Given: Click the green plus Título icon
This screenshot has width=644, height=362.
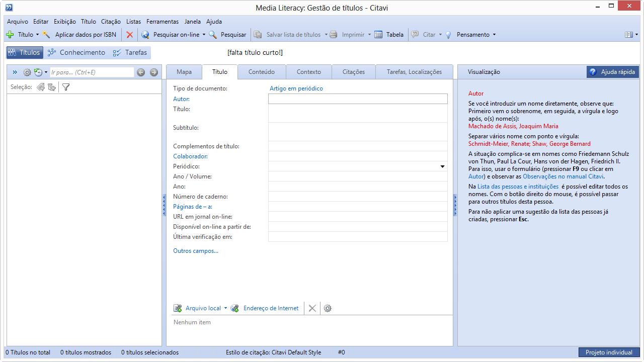Looking at the screenshot, I should click(10, 35).
